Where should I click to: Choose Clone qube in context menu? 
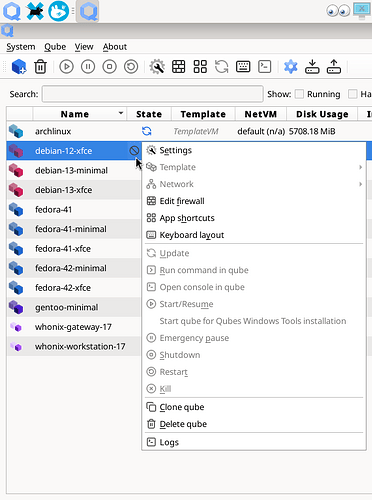[x=254, y=407]
